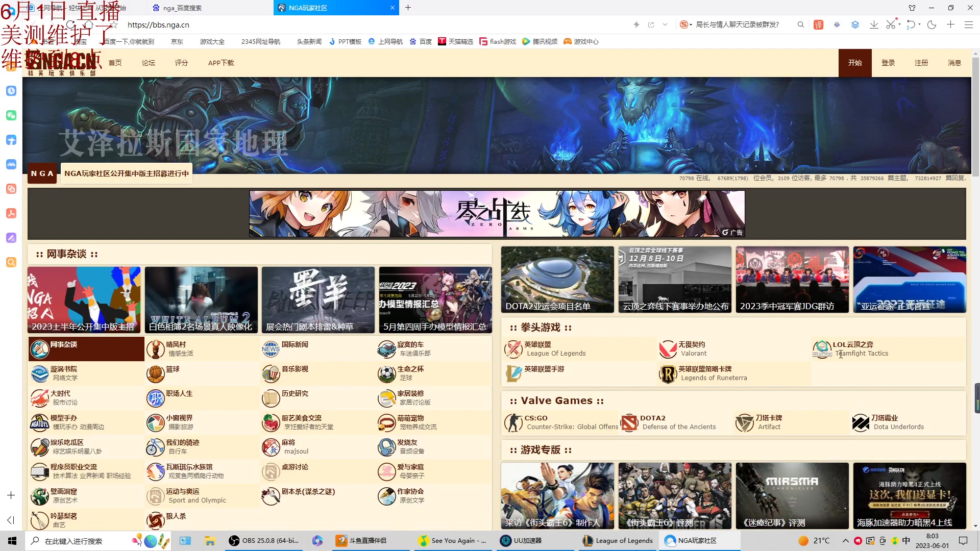Open the DOTA2 forum icon
Screen dimensions: 980x551
[x=629, y=422]
